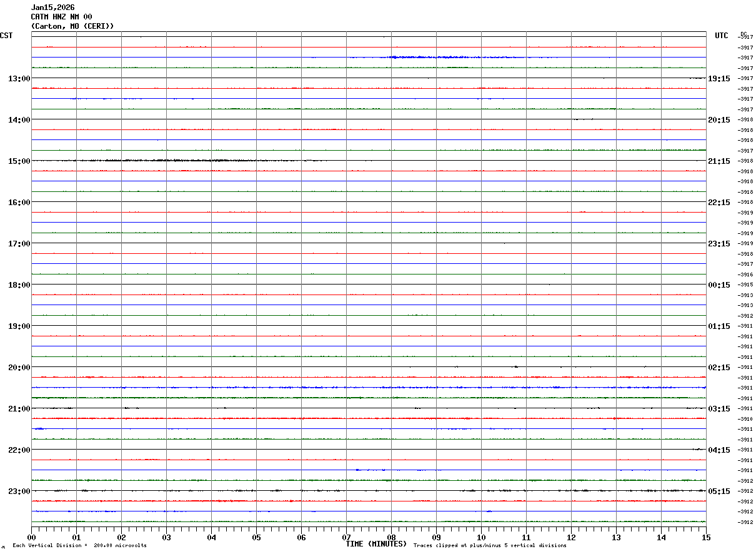Viewport: 756px width, 554px height.
Task: Click the 01:15 UTC time label
Action: [719, 326]
